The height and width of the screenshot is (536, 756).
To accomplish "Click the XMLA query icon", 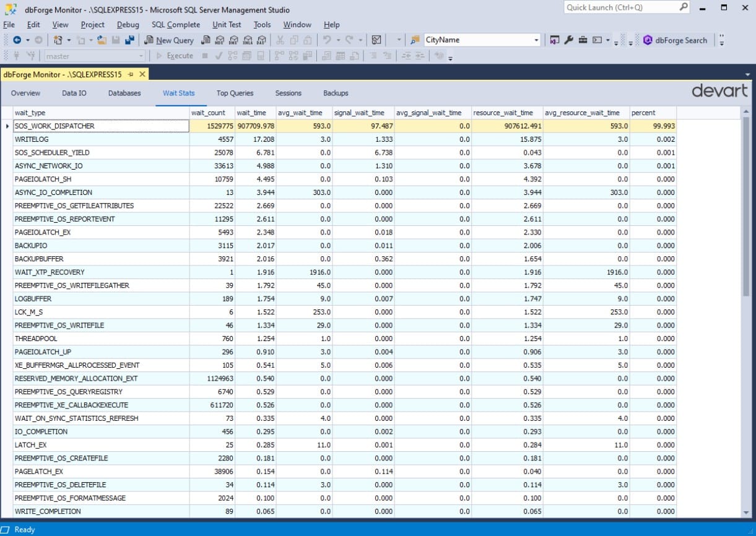I will (x=247, y=40).
